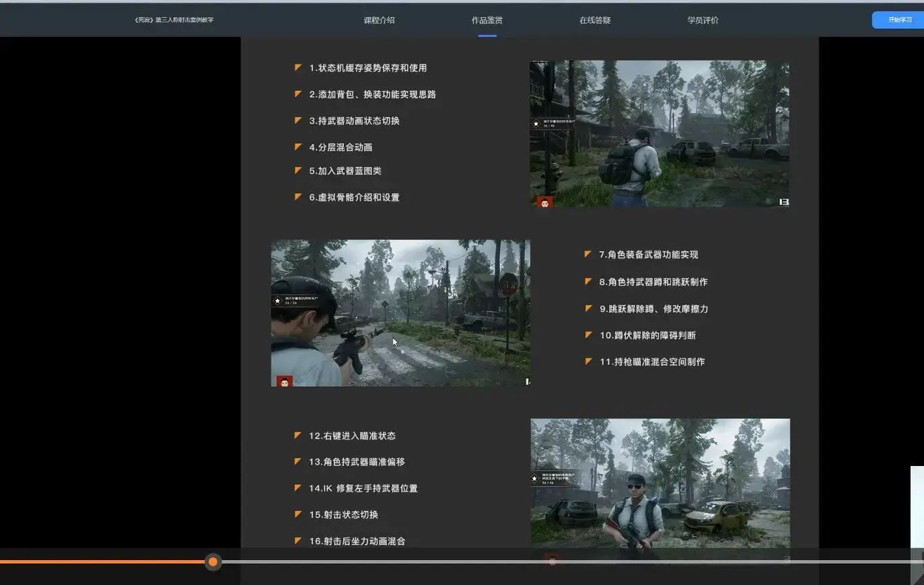Open the middle gameplay video thumbnail
Image resolution: width=924 pixels, height=585 pixels.
point(400,313)
